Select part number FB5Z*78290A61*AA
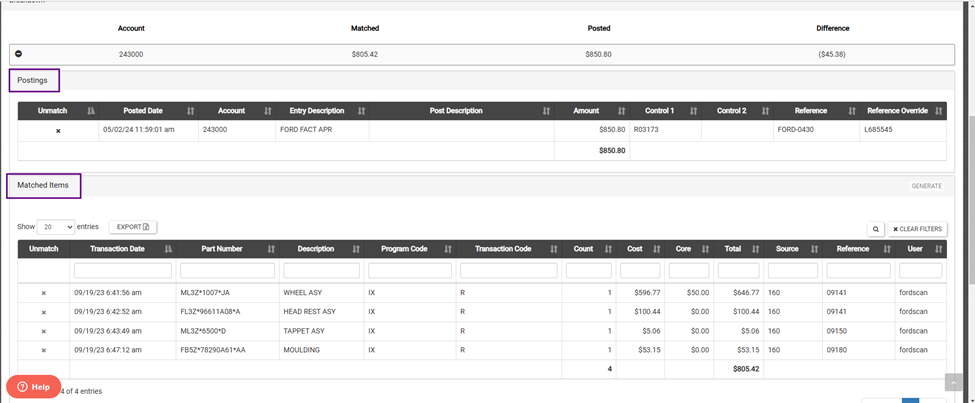975x403 pixels. click(x=213, y=350)
